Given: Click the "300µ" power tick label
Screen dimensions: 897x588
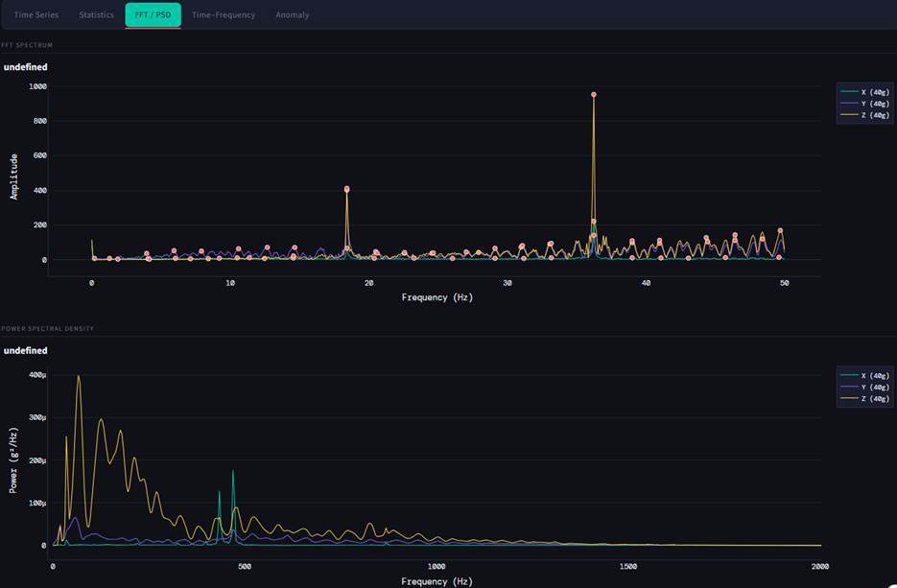Looking at the screenshot, I should tap(37, 417).
